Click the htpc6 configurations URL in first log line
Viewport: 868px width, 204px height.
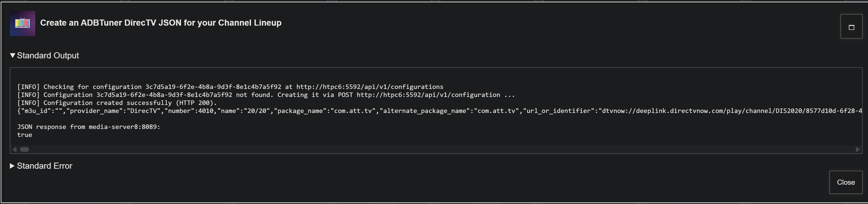(370, 87)
